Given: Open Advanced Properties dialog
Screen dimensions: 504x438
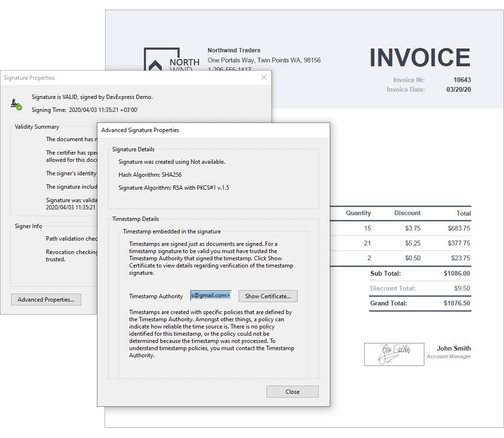Looking at the screenshot, I should coord(46,299).
